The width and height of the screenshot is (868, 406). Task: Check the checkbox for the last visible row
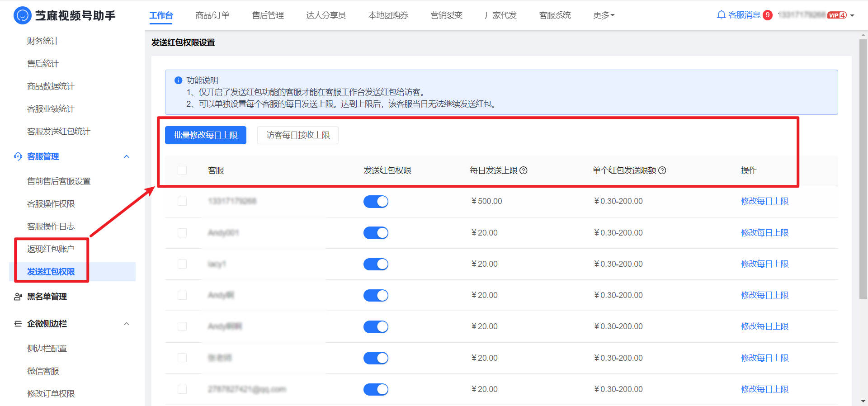[x=182, y=389]
